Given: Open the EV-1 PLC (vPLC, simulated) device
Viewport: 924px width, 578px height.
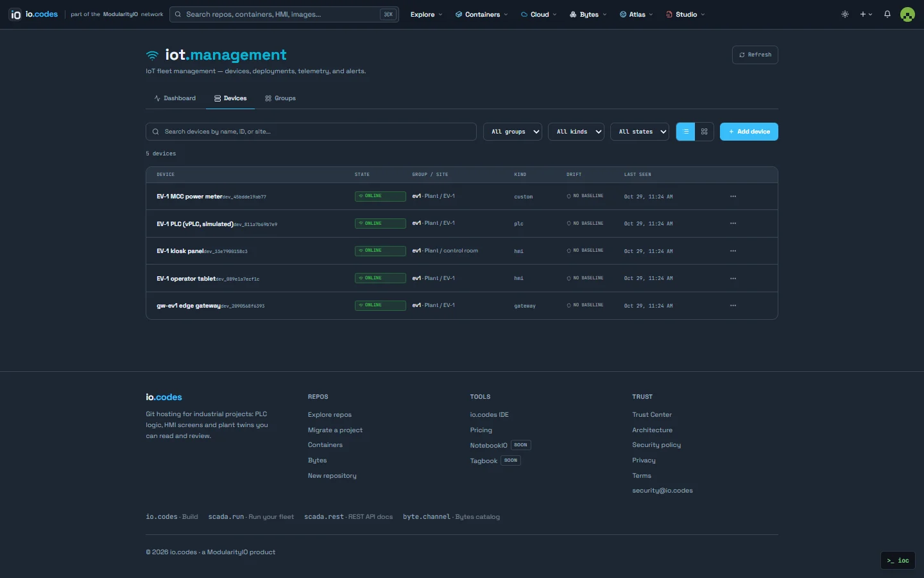Looking at the screenshot, I should (x=195, y=224).
